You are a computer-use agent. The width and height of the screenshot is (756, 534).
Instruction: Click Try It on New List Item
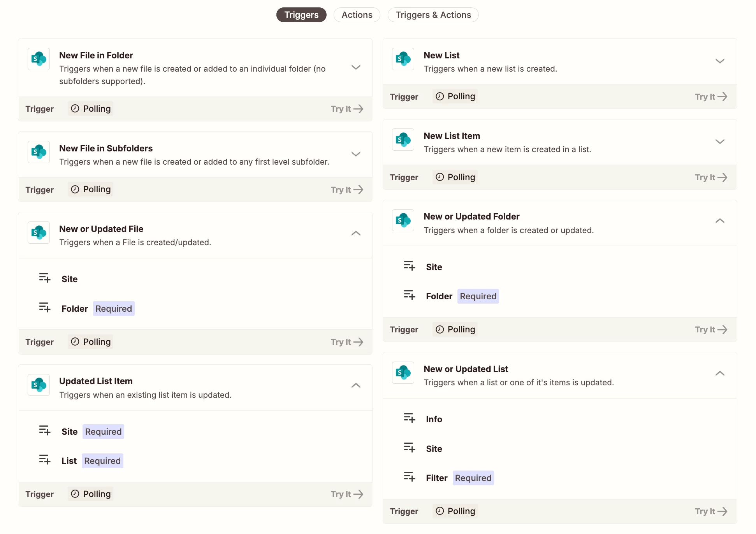[711, 177]
